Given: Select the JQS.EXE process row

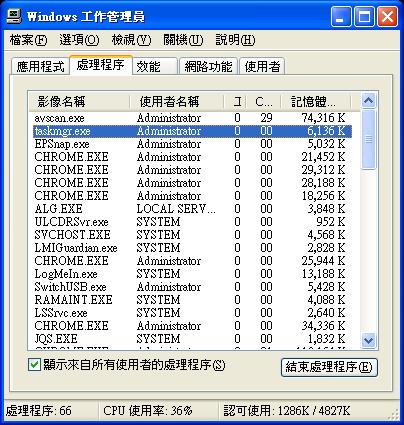Looking at the screenshot, I should [192, 339].
